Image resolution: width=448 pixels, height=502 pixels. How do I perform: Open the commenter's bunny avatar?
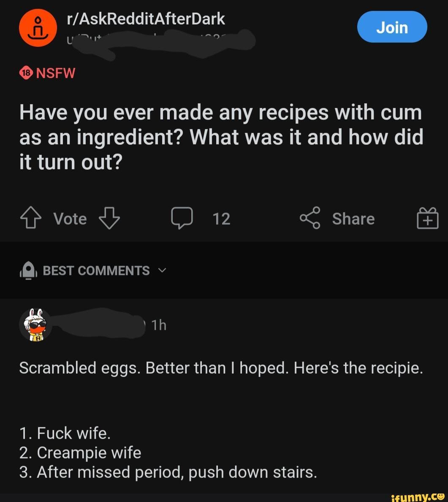[x=36, y=325]
